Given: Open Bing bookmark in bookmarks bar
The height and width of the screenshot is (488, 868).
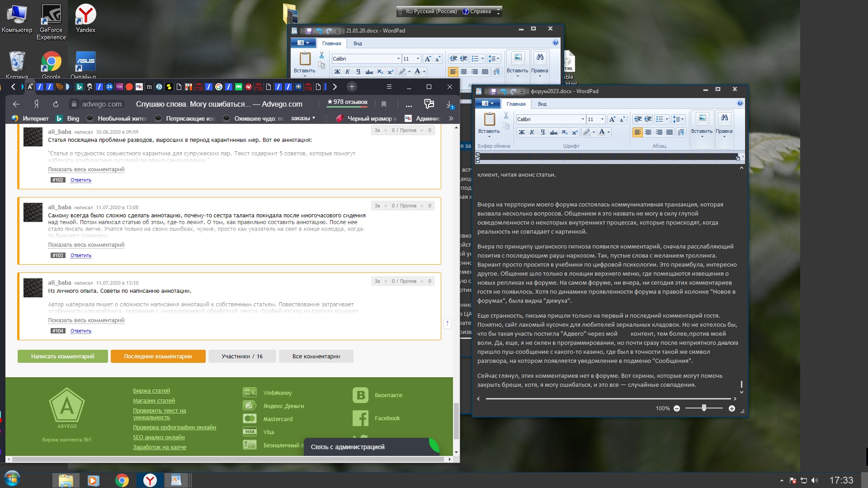Looking at the screenshot, I should (x=67, y=118).
